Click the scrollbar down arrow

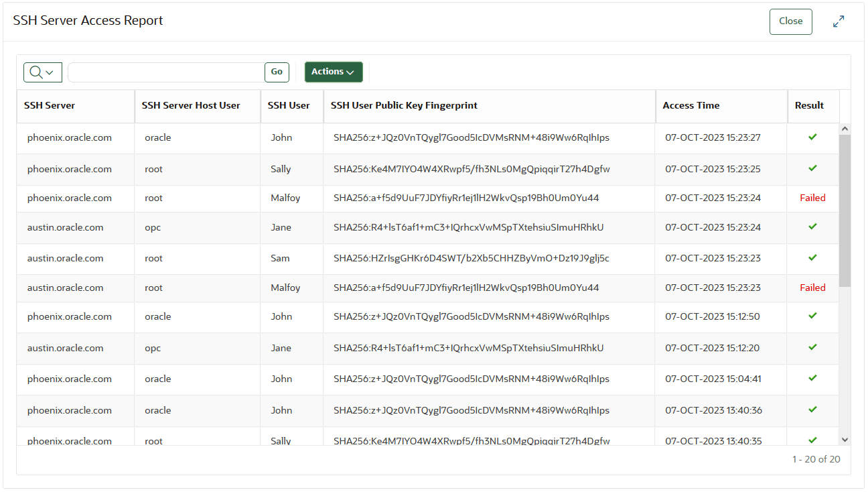pos(845,439)
